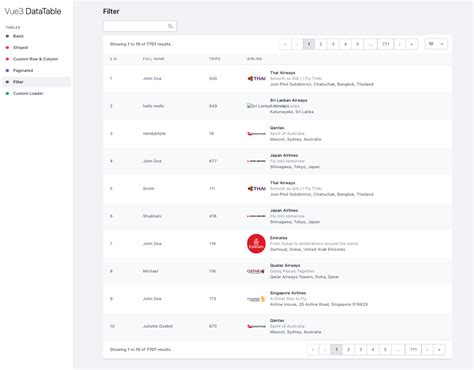Click the red Emirates logo

(256, 244)
